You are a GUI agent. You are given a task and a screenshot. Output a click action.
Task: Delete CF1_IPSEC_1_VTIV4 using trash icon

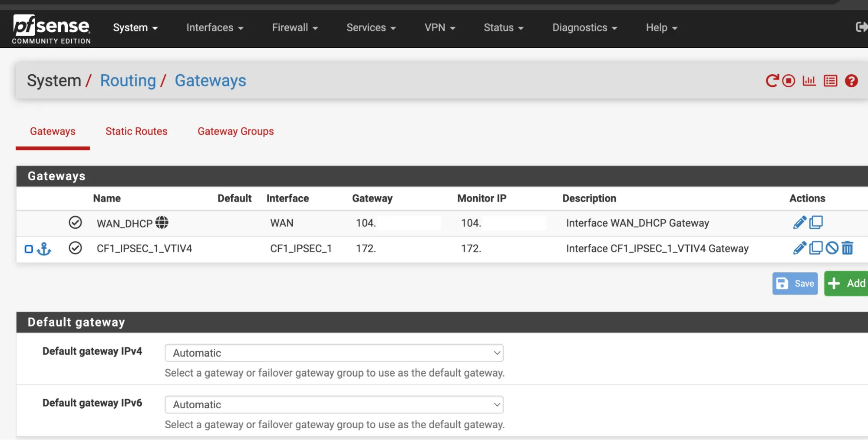[x=848, y=248]
